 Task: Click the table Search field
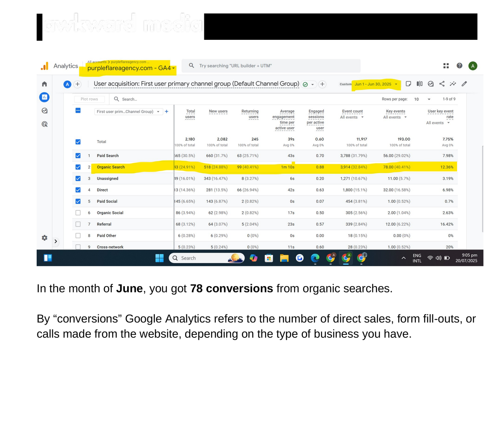tap(129, 99)
